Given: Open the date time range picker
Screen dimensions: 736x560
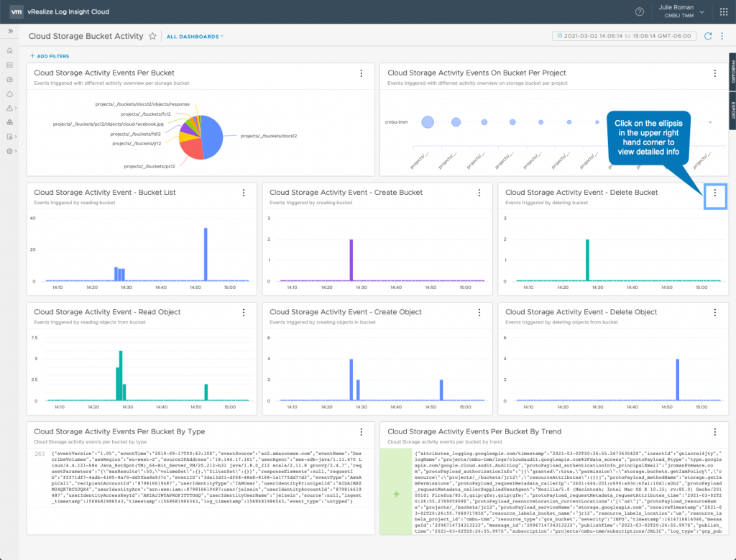Looking at the screenshot, I should click(625, 36).
